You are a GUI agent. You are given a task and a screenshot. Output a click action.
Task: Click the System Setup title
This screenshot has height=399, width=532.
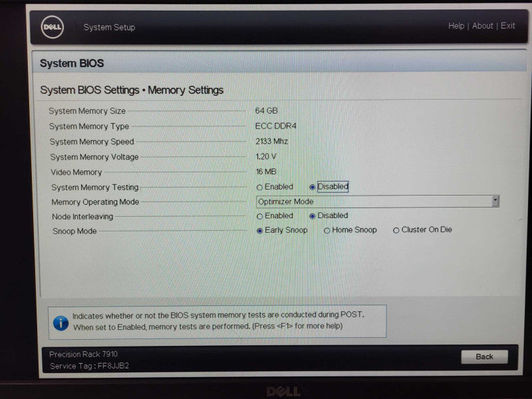click(x=109, y=27)
